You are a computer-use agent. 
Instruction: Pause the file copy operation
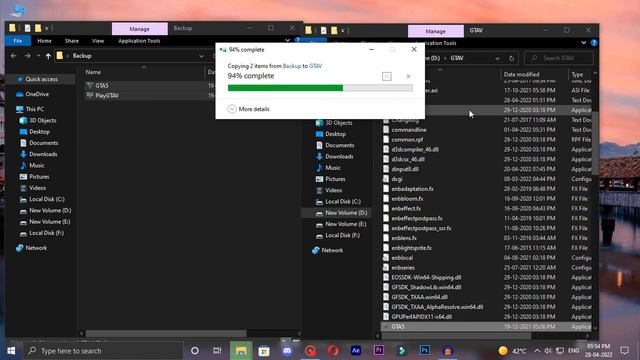tap(387, 76)
